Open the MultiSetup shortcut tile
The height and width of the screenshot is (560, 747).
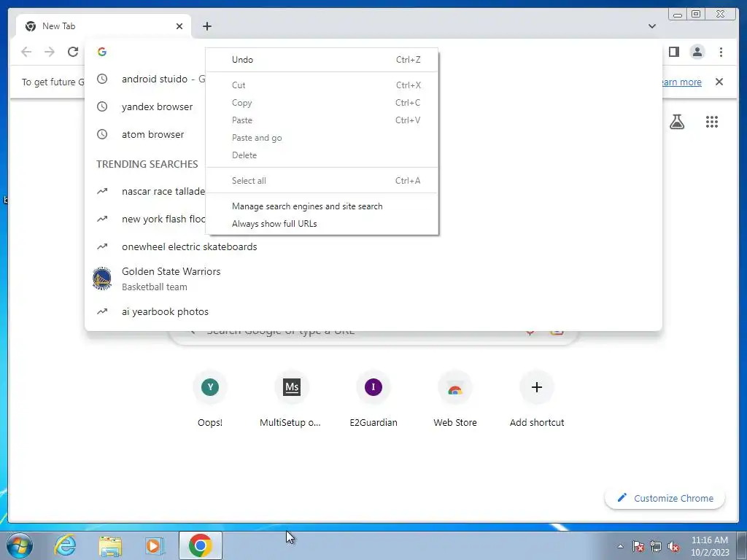pos(292,399)
